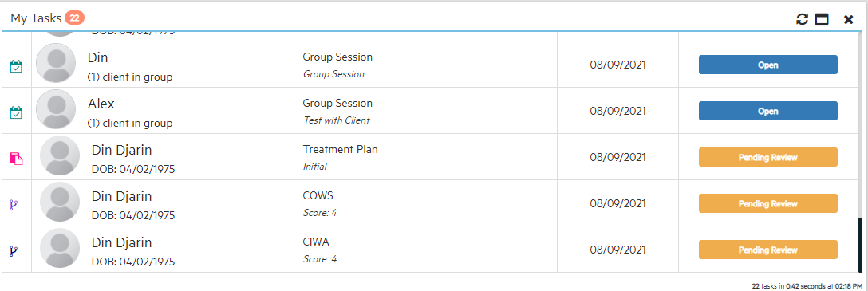Click calendar icon for Alex group session
868x291 pixels.
[16, 113]
